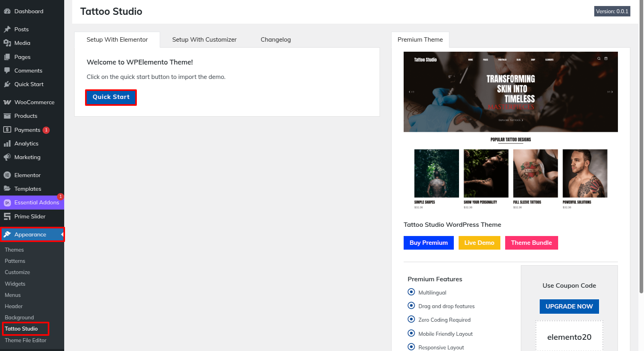Screen dimensions: 644x351
Task: Open Patterns under Appearance
Action: click(x=15, y=261)
